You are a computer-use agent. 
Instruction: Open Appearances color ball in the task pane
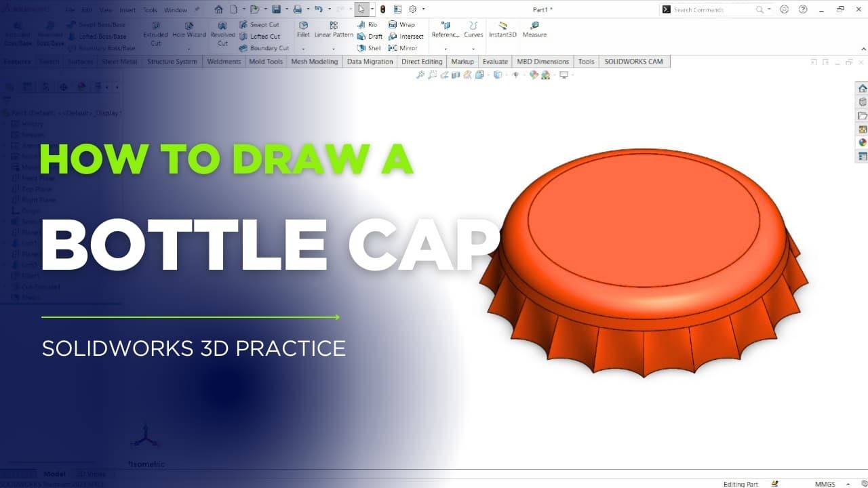coord(863,142)
